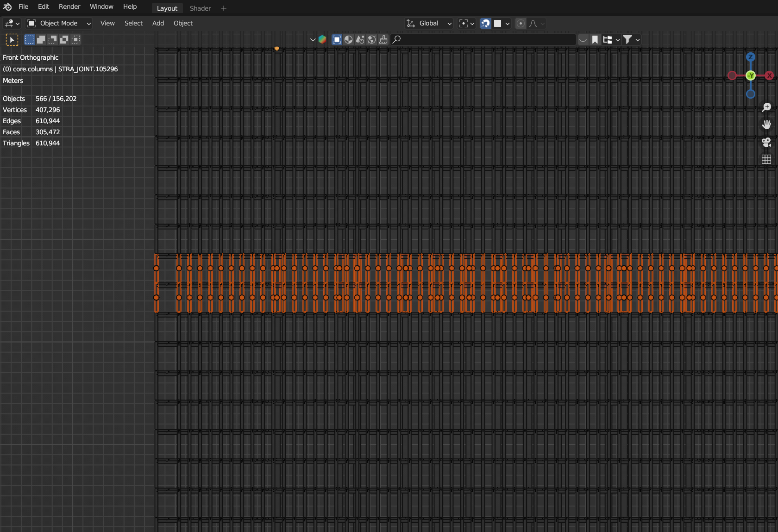Click the negative Z axis gizmo circle

[x=751, y=94]
